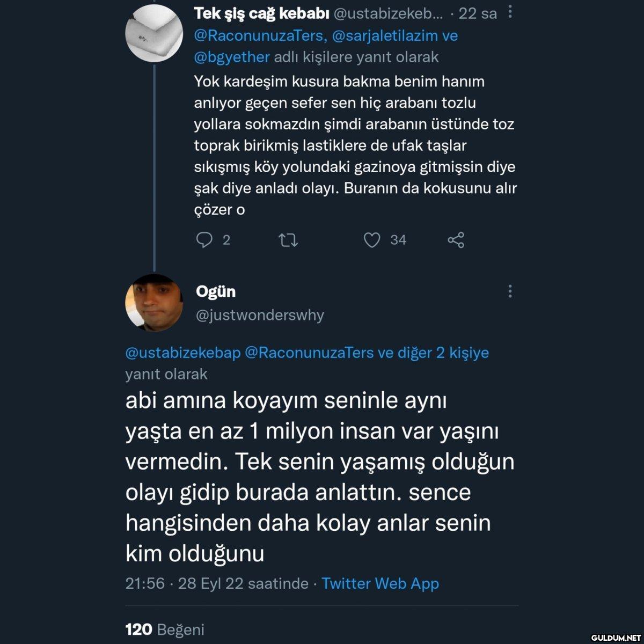Image resolution: width=644 pixels, height=644 pixels.
Task: Click the Tek şiş cağ kebabı display name
Action: 261,13
